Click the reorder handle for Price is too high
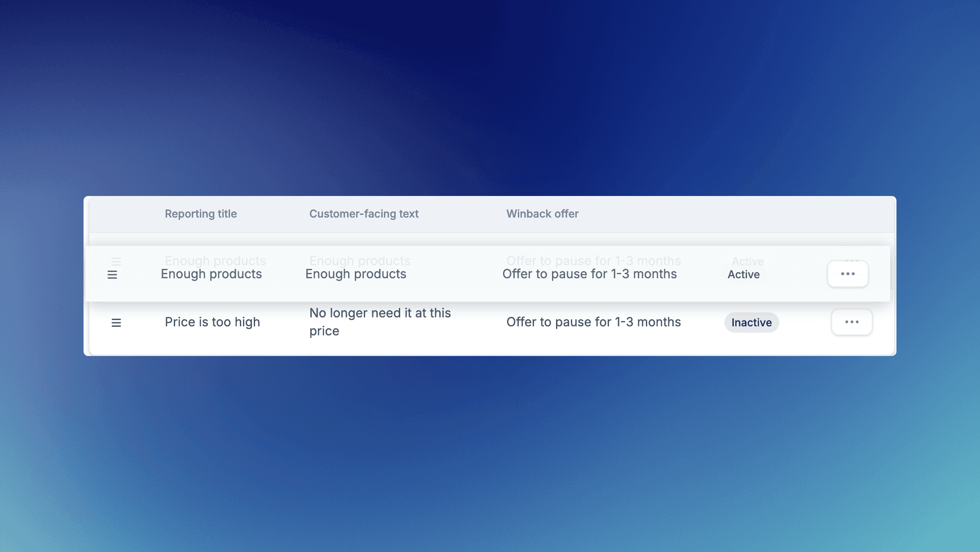Viewport: 980px width, 552px height. pos(116,323)
